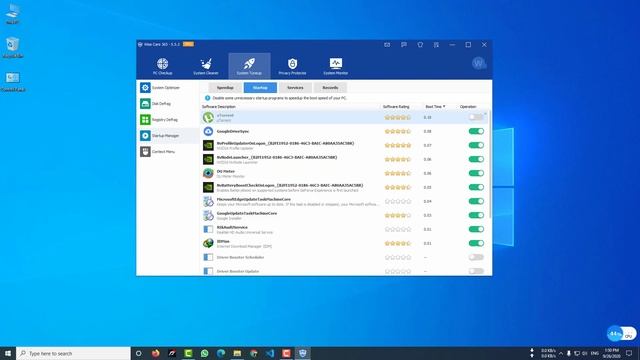The width and height of the screenshot is (640, 360).
Task: Click the taskbar search box
Action: point(73,353)
